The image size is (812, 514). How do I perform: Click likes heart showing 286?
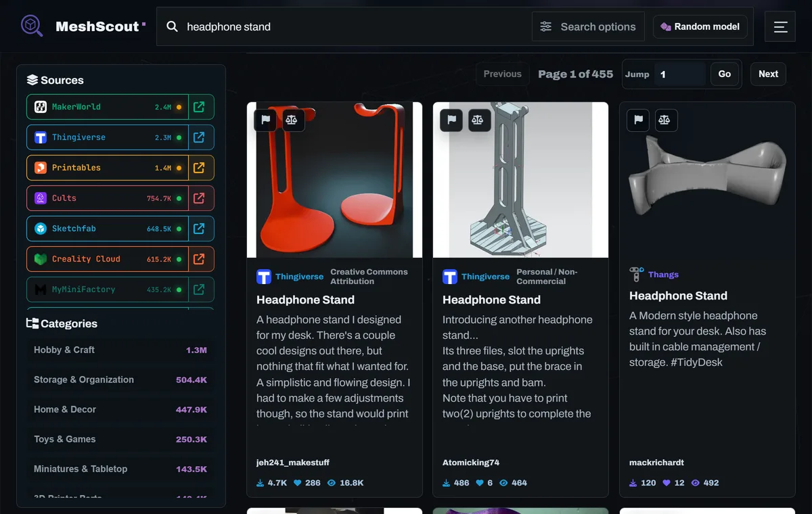pos(297,483)
